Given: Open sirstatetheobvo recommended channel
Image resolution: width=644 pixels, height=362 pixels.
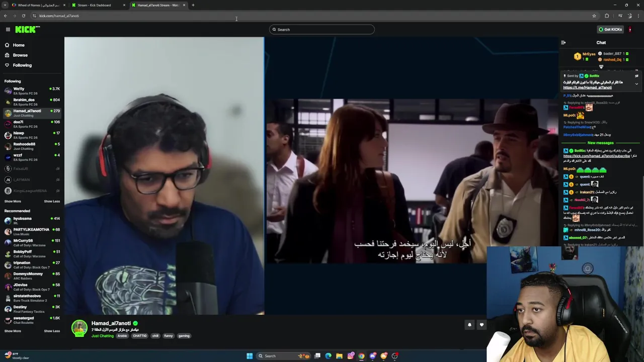Looking at the screenshot, I should [31, 298].
